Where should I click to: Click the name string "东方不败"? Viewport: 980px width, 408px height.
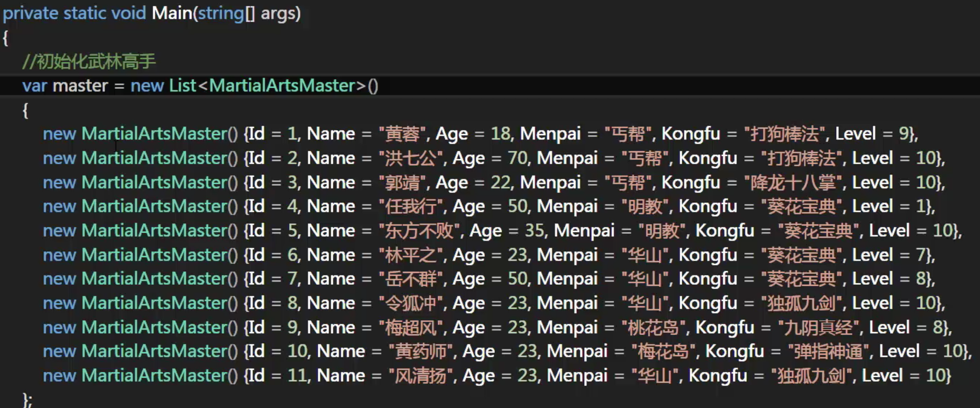(420, 231)
